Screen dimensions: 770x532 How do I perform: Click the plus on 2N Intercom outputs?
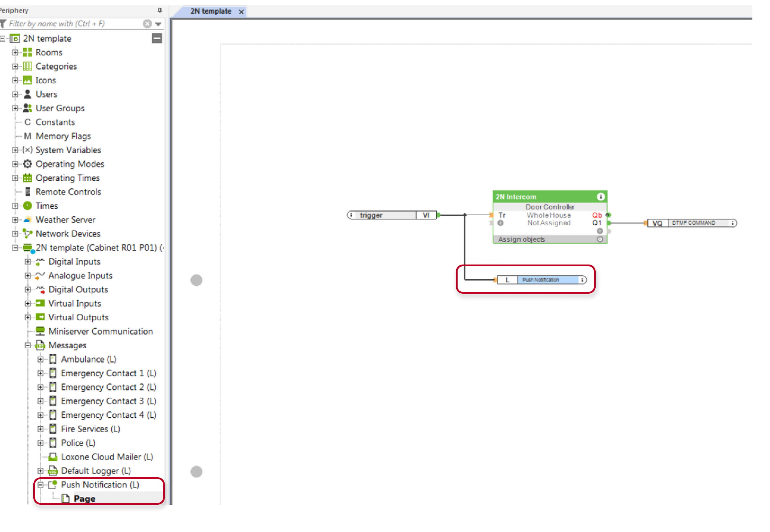pos(600,231)
